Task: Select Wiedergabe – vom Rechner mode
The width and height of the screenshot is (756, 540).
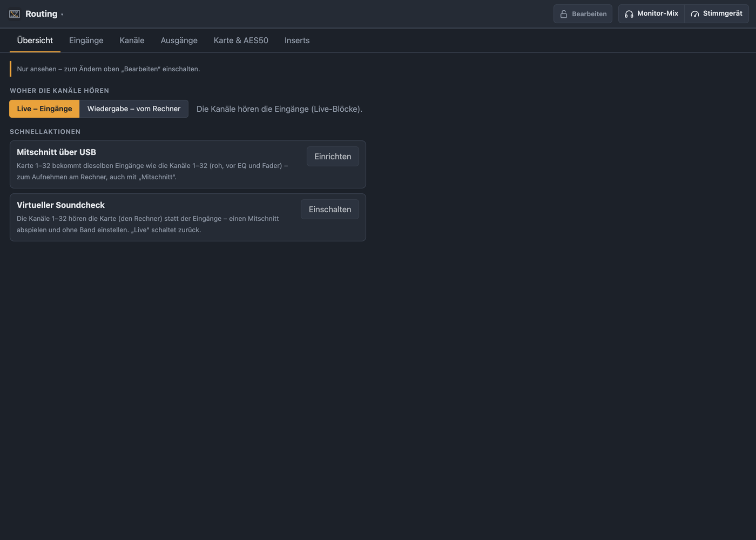Action: pos(134,109)
